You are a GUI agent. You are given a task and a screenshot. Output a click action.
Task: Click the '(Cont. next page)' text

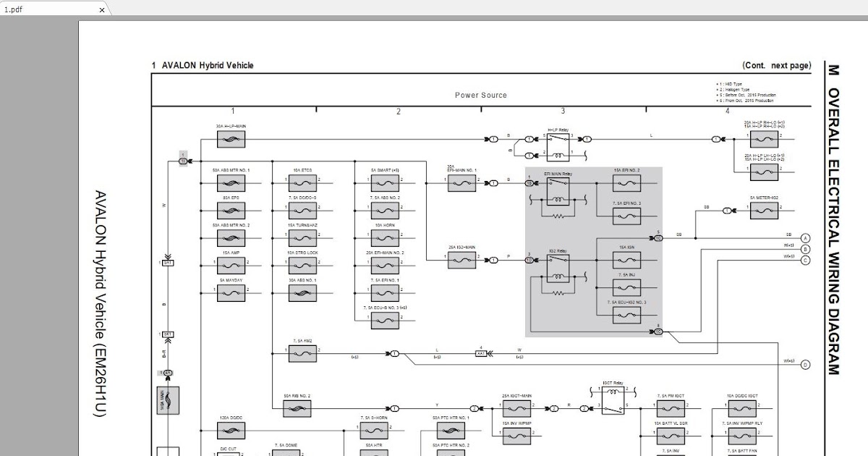[777, 65]
